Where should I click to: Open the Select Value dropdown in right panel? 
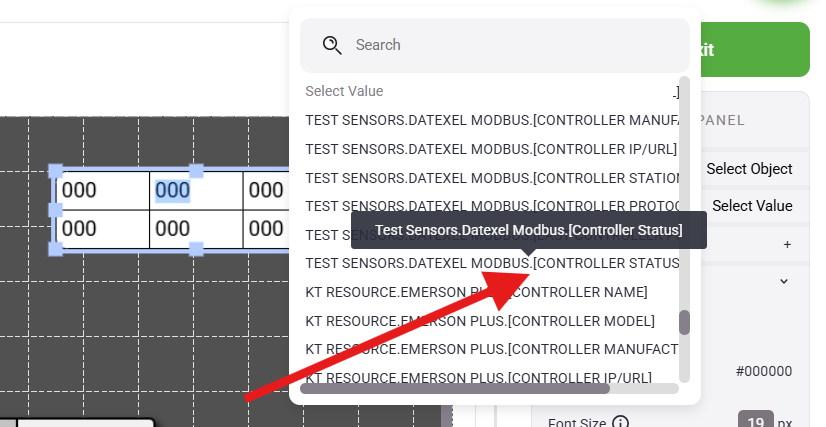coord(752,206)
